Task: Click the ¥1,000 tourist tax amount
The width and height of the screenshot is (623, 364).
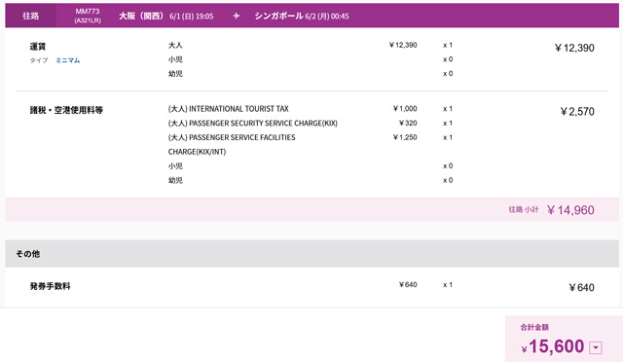Action: click(405, 108)
